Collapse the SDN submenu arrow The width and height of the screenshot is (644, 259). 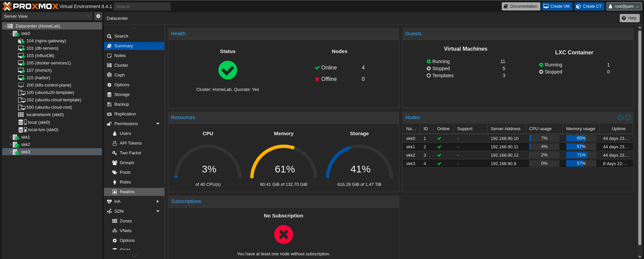tap(158, 211)
